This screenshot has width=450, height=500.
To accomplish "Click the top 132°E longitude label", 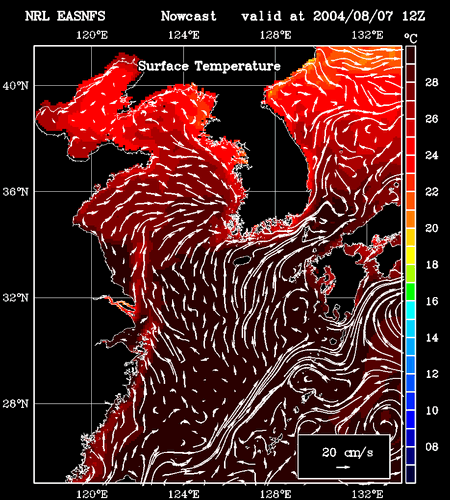I will coord(367,35).
